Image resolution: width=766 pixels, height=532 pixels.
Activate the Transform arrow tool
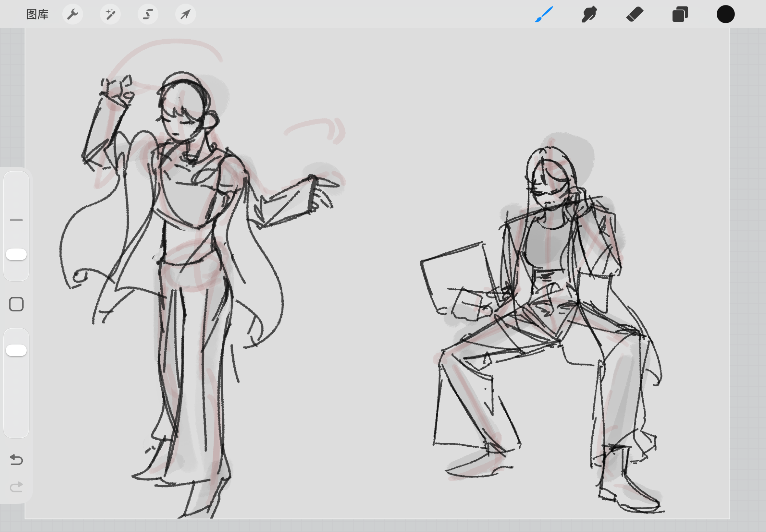pyautogui.click(x=186, y=14)
